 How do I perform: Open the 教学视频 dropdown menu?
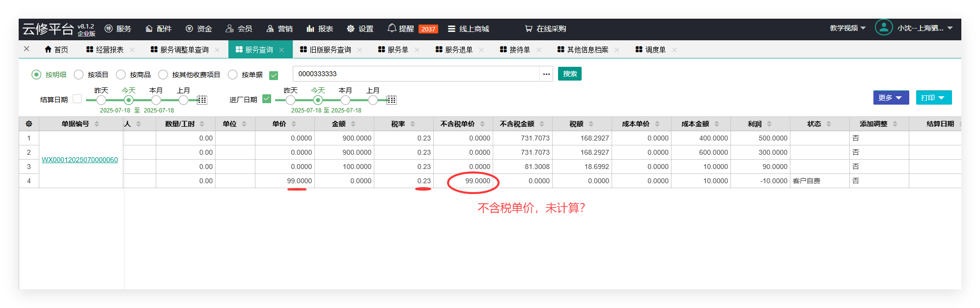(x=847, y=28)
